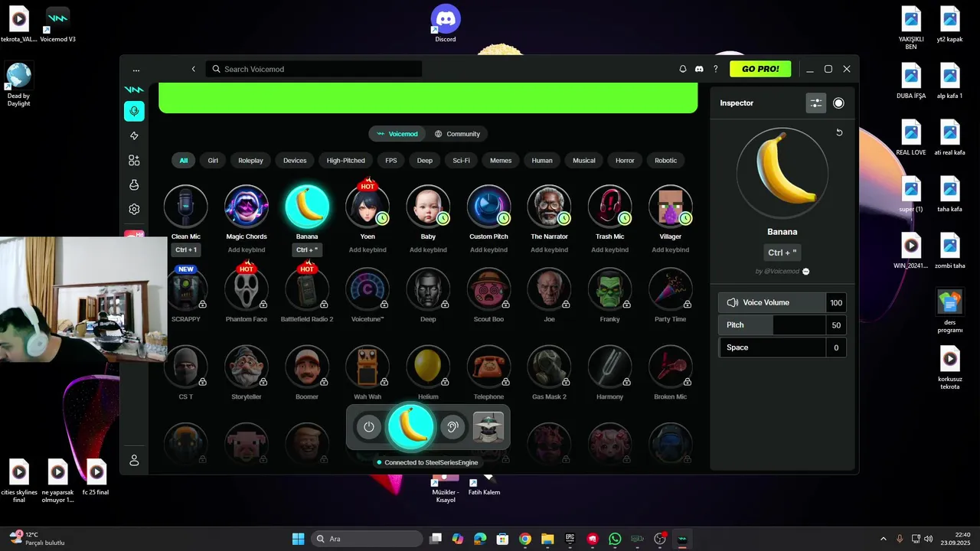Filter voices by High-Pitched
This screenshot has height=551, width=980.
coord(346,161)
